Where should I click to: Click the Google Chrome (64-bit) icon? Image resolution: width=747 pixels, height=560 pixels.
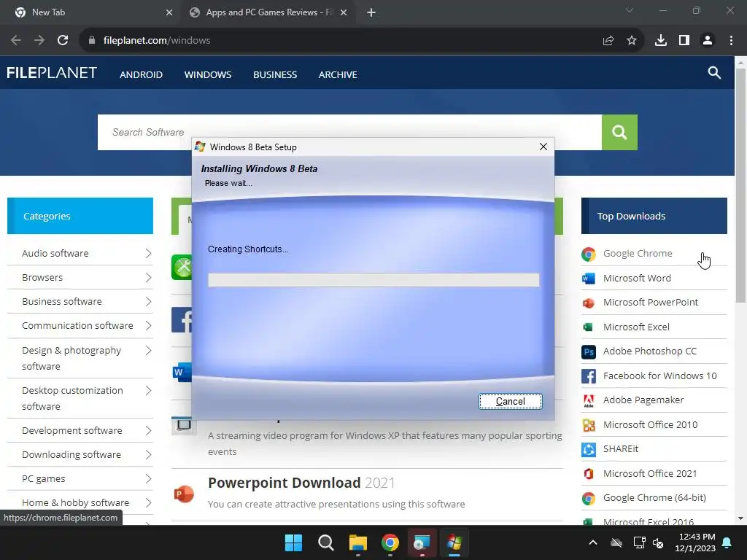(x=589, y=498)
